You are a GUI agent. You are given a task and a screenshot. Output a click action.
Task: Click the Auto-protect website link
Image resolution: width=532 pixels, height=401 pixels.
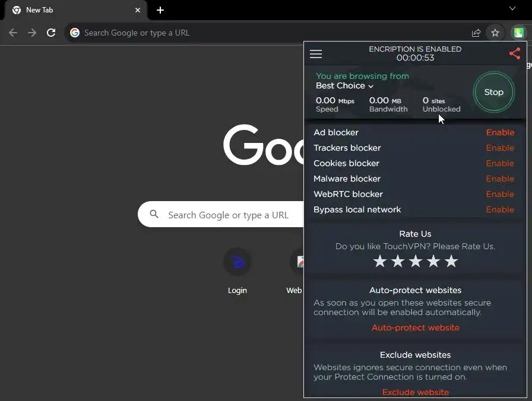coord(415,328)
